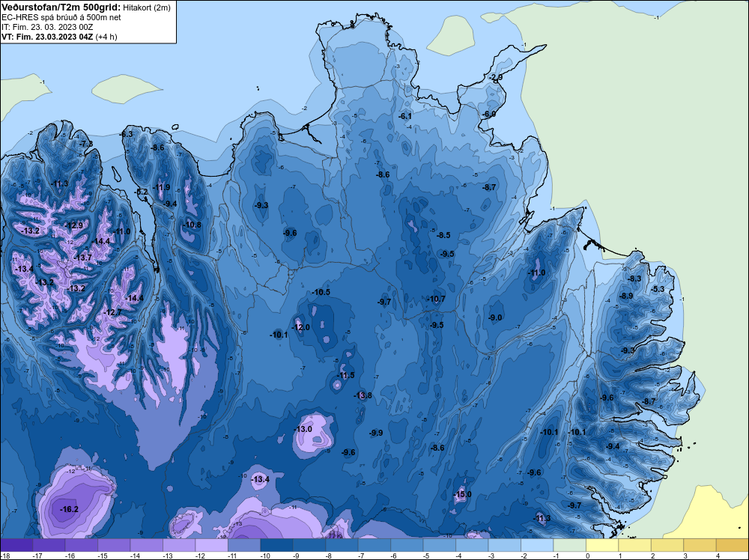Click the 'IT: Fim. 23. 03. 2023 00Z' line
This screenshot has height=560, width=749.
(x=49, y=27)
